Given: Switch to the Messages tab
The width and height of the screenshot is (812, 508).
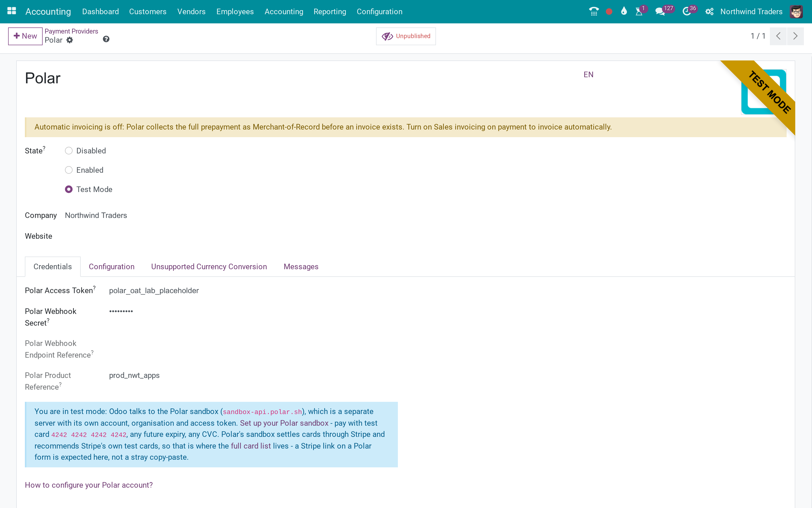Looking at the screenshot, I should tap(301, 266).
